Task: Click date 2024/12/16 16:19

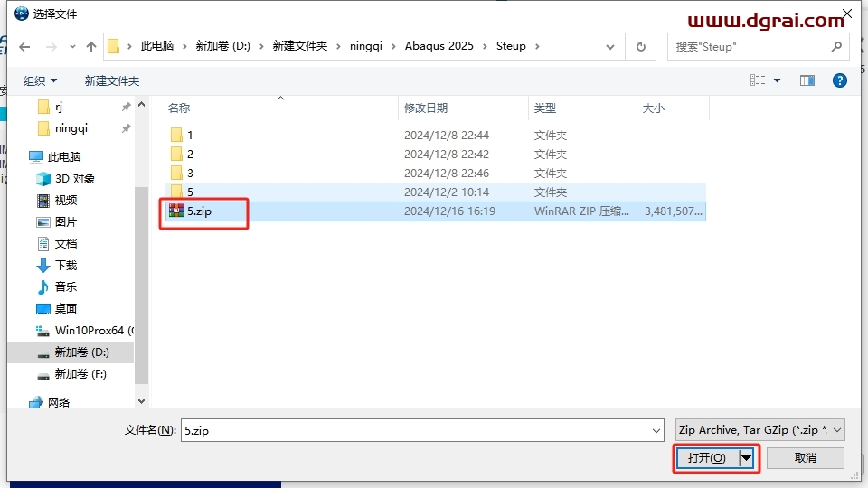Action: pyautogui.click(x=449, y=211)
